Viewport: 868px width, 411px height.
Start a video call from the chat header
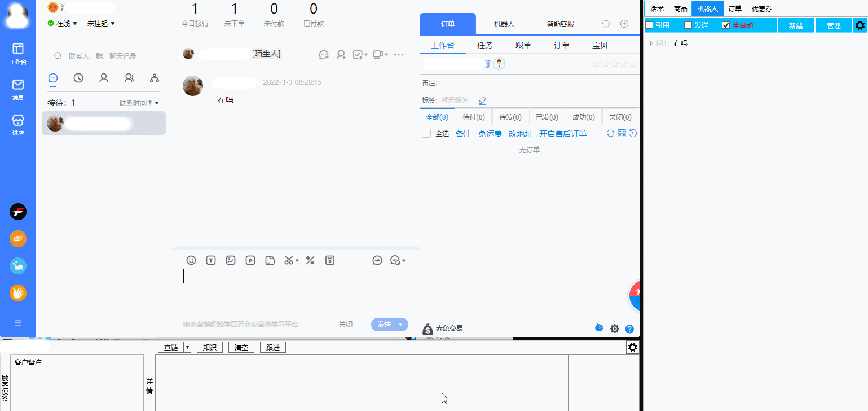tap(377, 54)
